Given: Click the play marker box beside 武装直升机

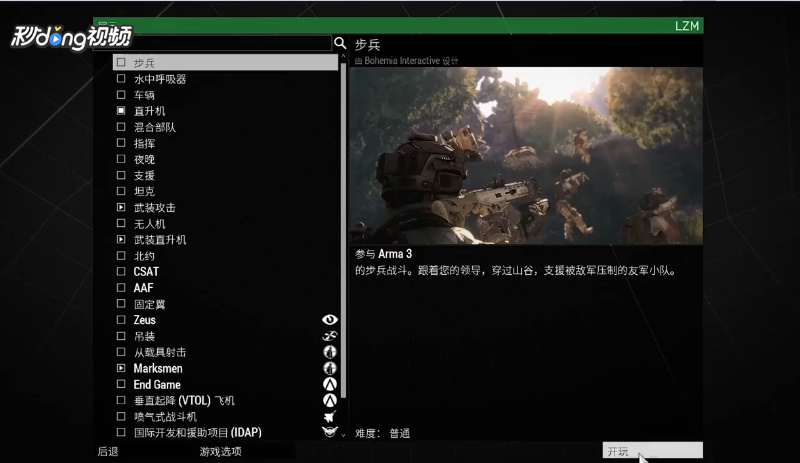Looking at the screenshot, I should click(121, 239).
